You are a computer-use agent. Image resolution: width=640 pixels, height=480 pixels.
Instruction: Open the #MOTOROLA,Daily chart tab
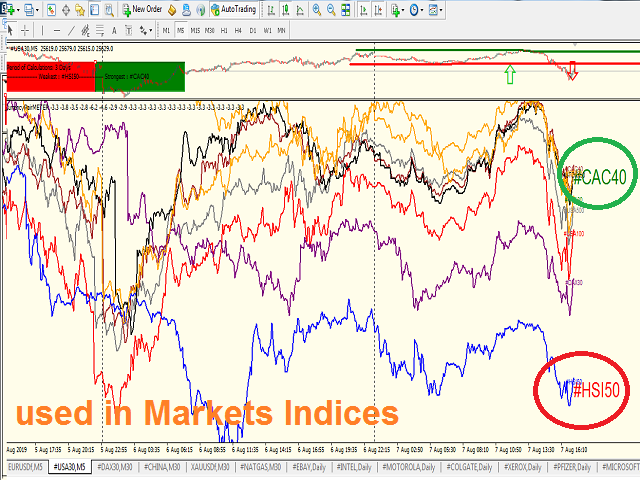click(408, 467)
